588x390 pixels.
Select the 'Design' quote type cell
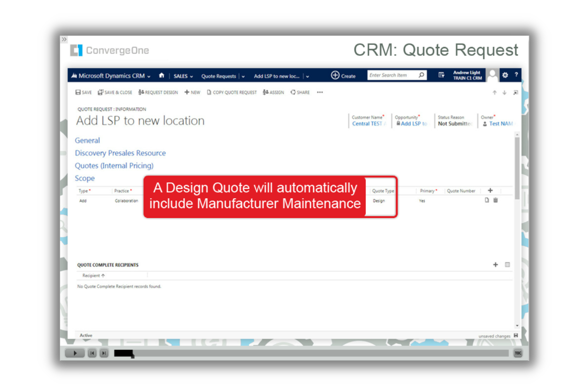point(379,201)
